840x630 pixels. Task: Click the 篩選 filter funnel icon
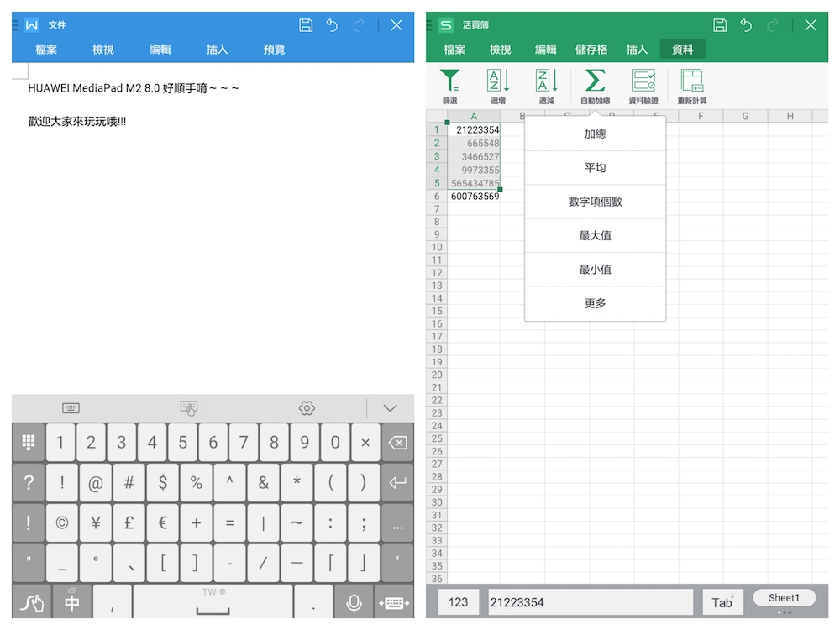450,82
